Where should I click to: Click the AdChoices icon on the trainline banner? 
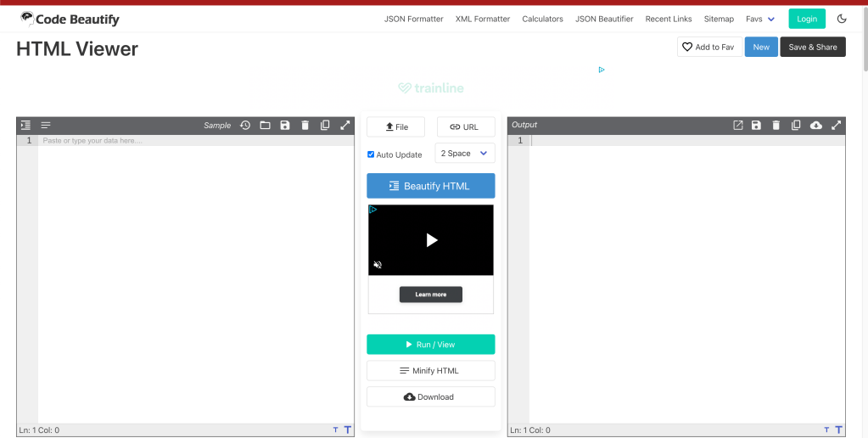pos(602,70)
